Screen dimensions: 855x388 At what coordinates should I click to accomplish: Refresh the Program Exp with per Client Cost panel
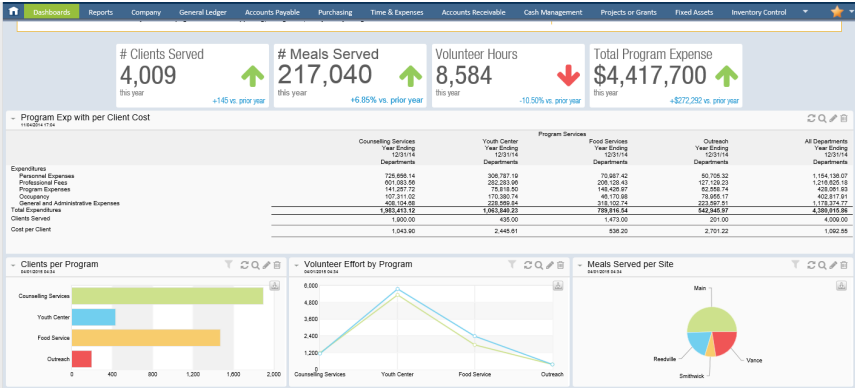click(x=811, y=118)
